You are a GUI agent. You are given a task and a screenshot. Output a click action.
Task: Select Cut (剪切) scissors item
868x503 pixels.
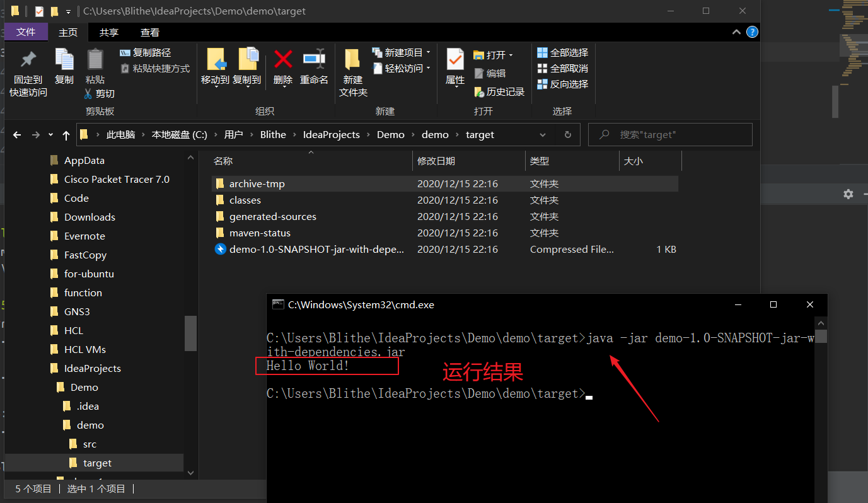click(100, 94)
